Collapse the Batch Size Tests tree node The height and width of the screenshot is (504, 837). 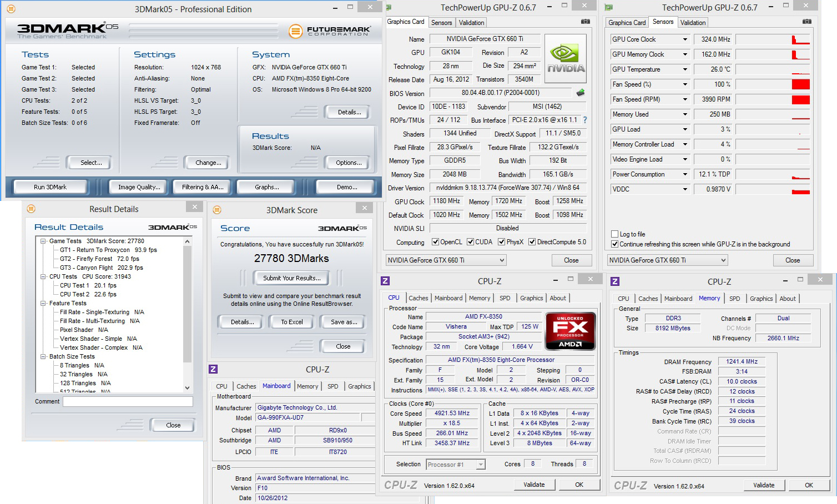point(43,356)
